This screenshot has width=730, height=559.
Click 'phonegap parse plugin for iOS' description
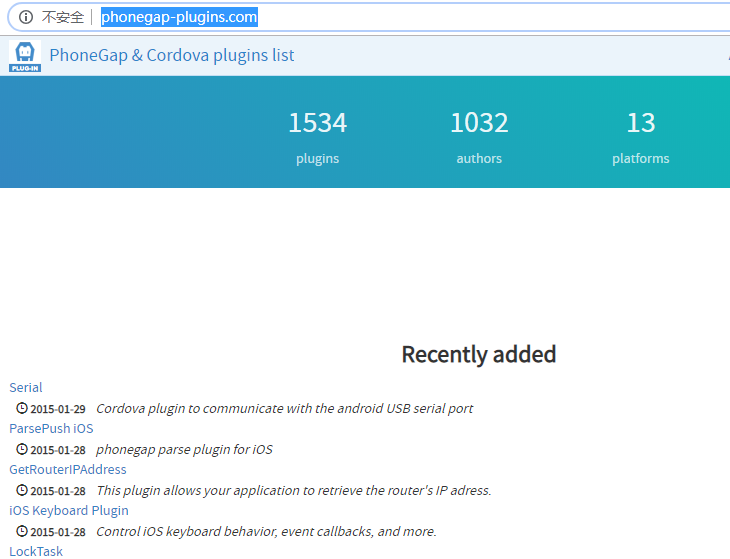coord(184,450)
